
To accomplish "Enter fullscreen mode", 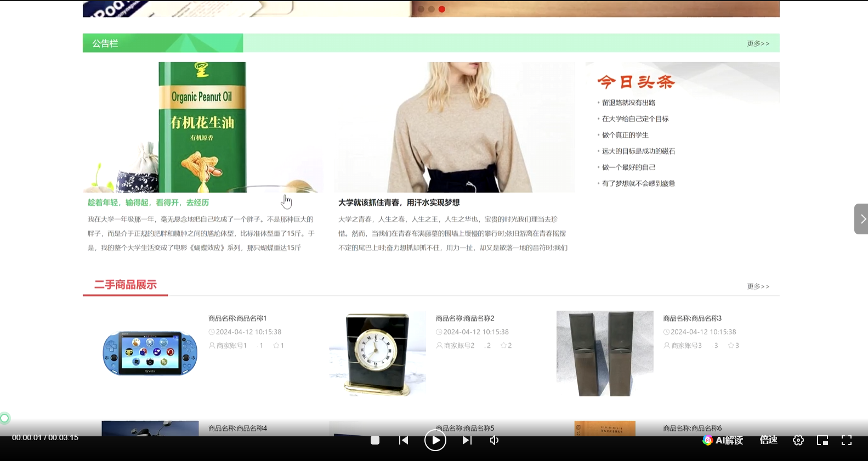I will (847, 440).
